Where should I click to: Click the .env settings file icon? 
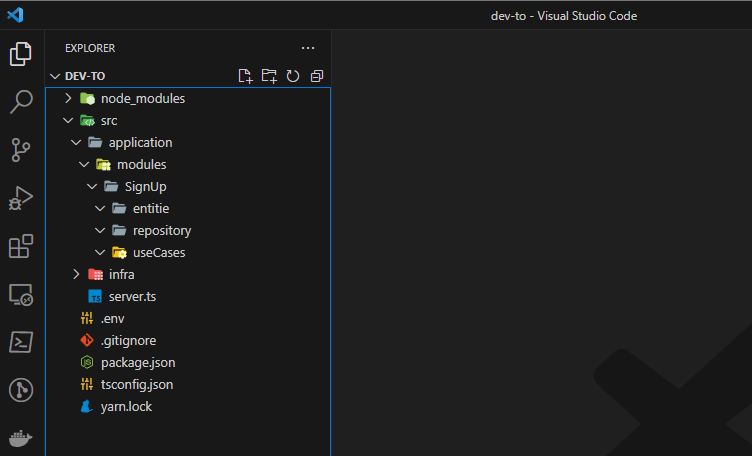[87, 318]
